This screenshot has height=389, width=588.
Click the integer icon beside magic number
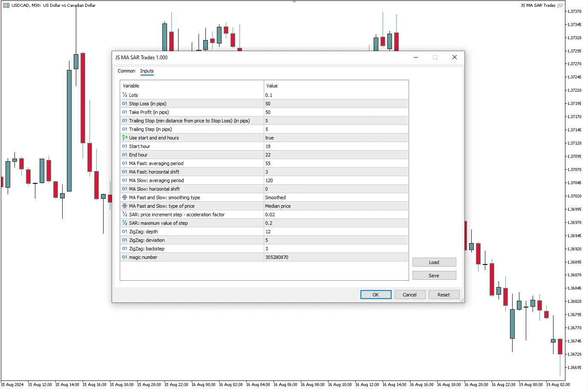coord(124,257)
